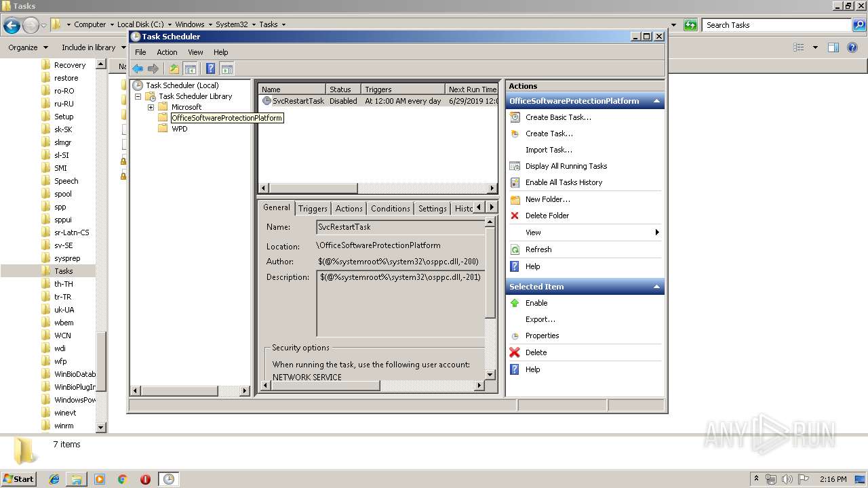868x488 pixels.
Task: Click the Name column header
Action: (x=292, y=89)
